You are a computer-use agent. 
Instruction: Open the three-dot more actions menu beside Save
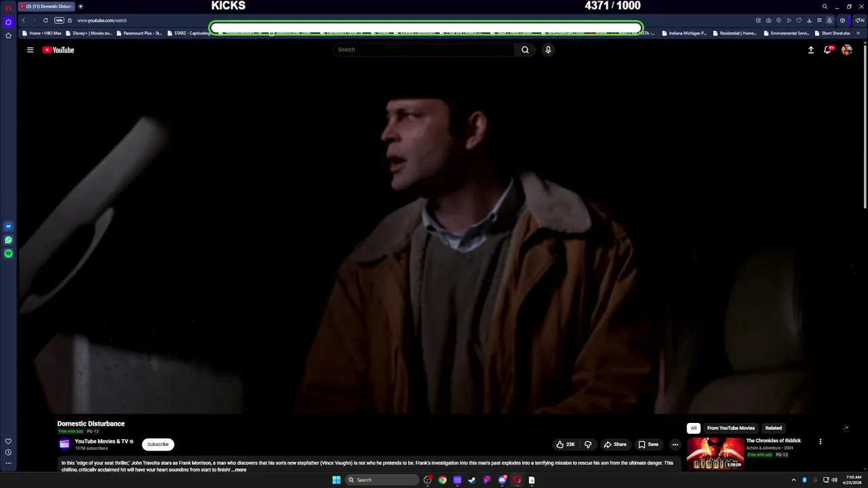click(x=675, y=445)
